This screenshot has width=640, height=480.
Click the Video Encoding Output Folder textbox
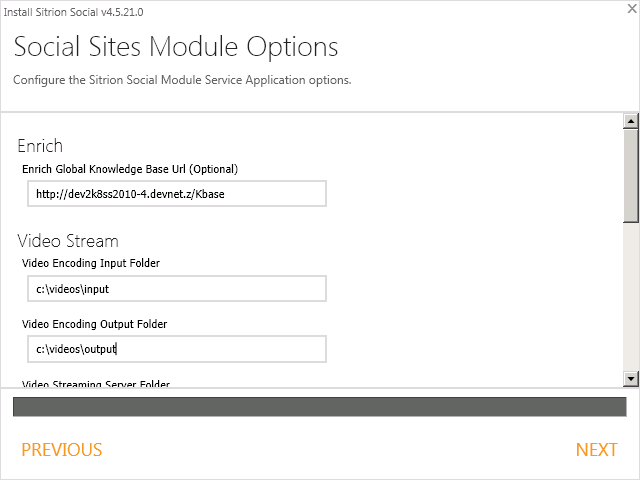point(177,349)
